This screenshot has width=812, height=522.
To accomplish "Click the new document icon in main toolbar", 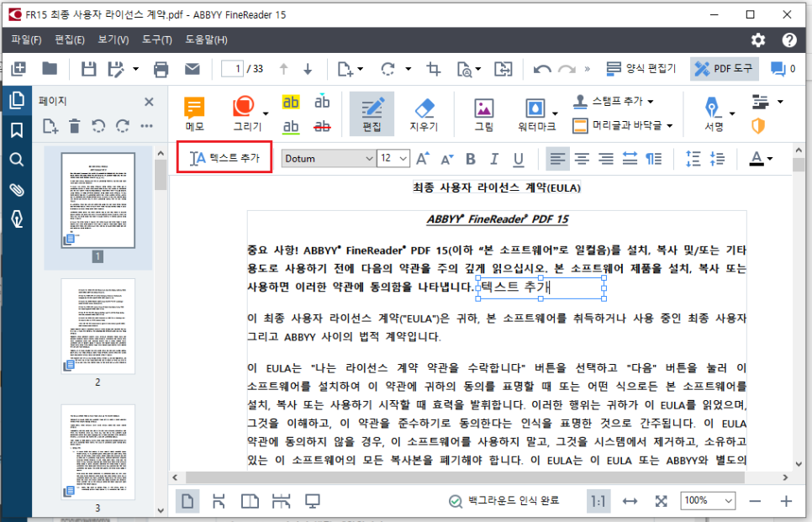I will coord(18,68).
